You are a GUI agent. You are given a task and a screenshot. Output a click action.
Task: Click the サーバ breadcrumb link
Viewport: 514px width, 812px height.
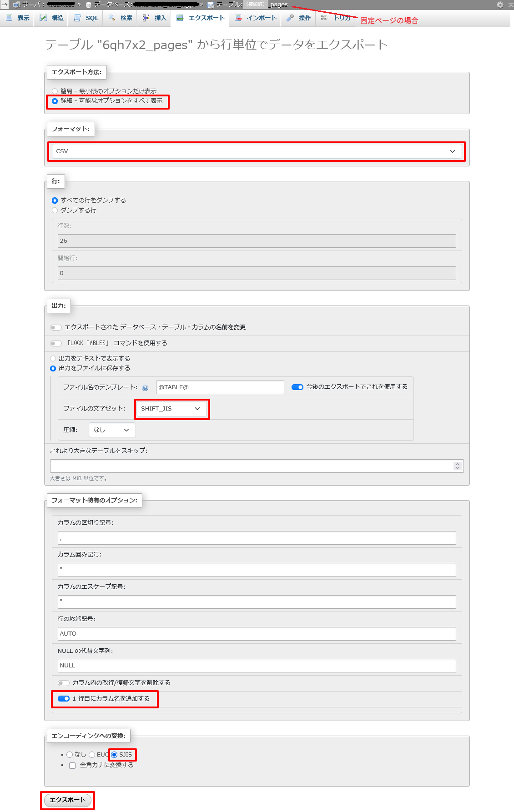coord(49,5)
